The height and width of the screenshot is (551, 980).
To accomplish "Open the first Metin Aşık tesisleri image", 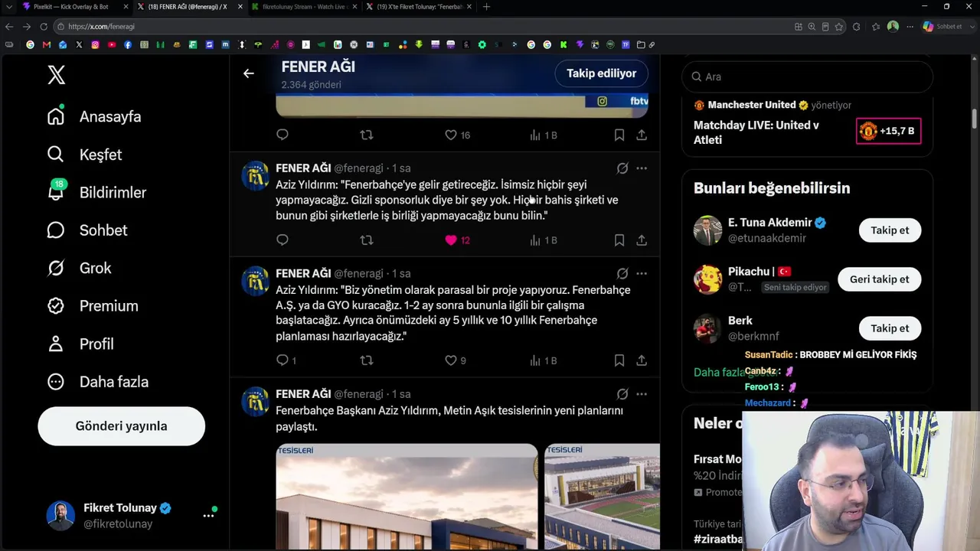I will coord(407,497).
